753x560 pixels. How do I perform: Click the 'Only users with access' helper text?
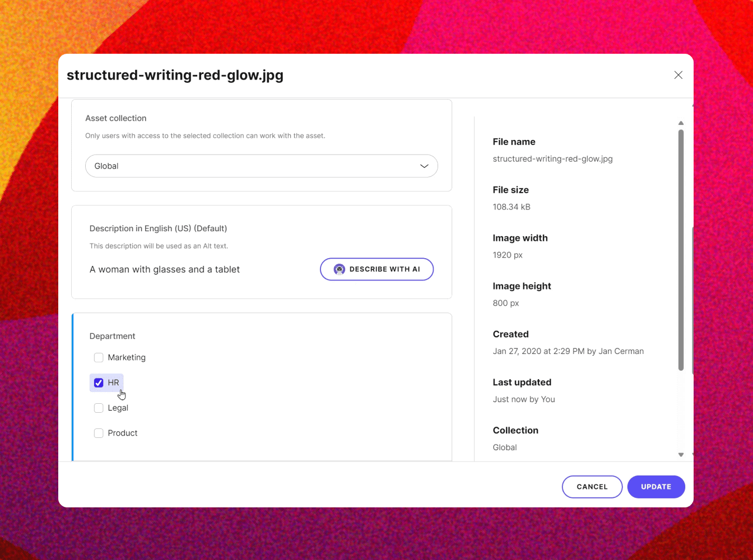205,136
